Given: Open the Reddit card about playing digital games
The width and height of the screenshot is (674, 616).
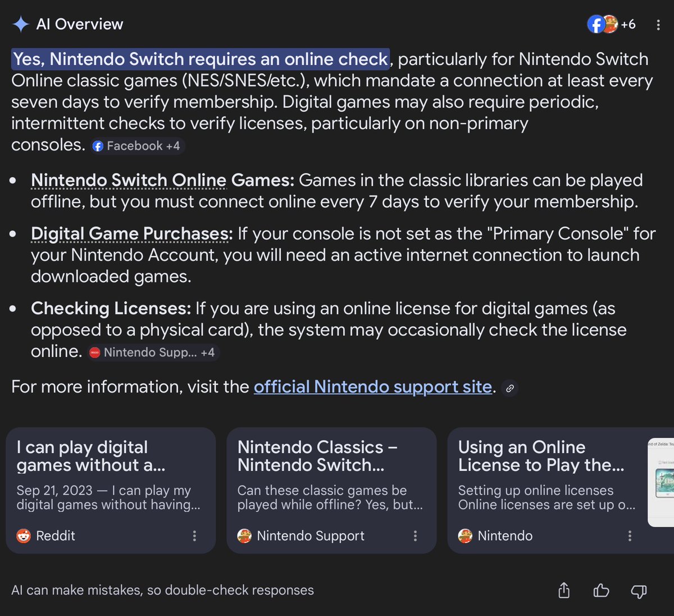Looking at the screenshot, I should pyautogui.click(x=111, y=490).
